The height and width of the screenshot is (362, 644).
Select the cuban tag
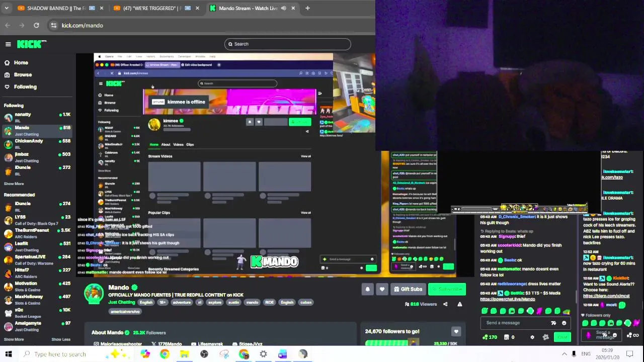coord(306,302)
